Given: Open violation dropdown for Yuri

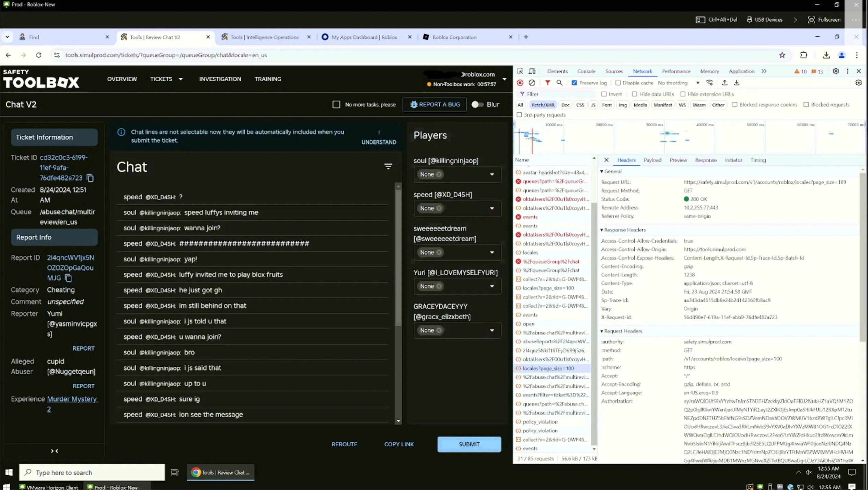Looking at the screenshot, I should 492,286.
